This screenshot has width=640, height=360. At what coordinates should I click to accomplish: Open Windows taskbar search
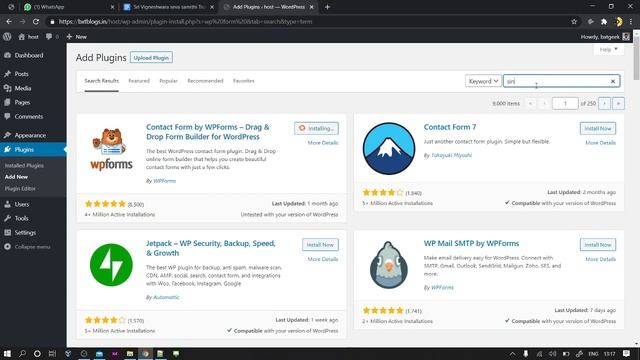coord(22,353)
